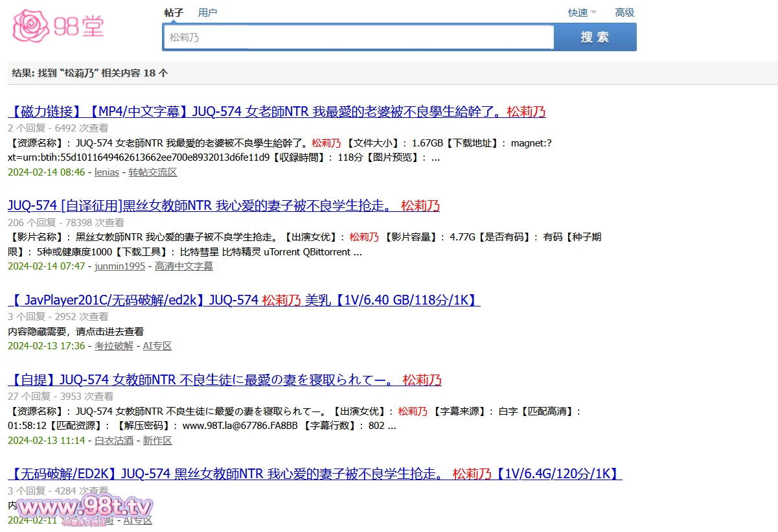Open the 高级 advanced search link
The width and height of the screenshot is (778, 532).
pyautogui.click(x=624, y=13)
